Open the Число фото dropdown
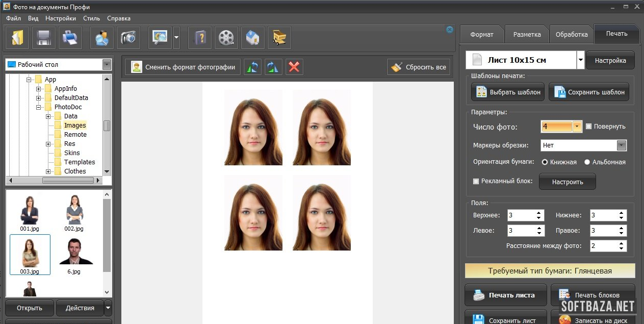 (577, 127)
